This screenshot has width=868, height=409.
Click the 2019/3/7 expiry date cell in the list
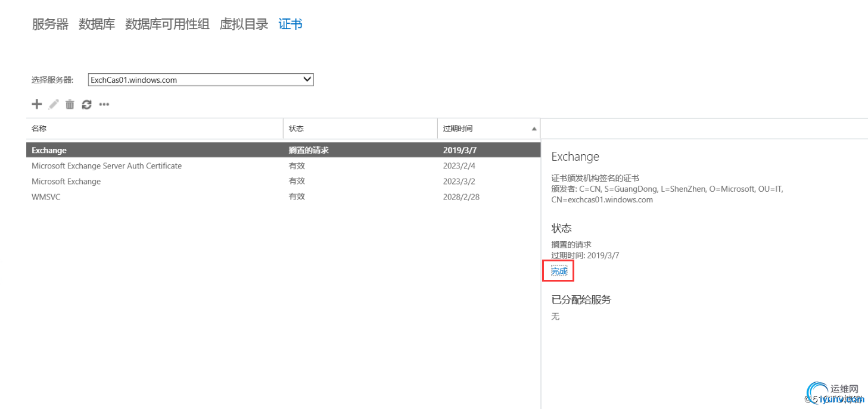[459, 150]
